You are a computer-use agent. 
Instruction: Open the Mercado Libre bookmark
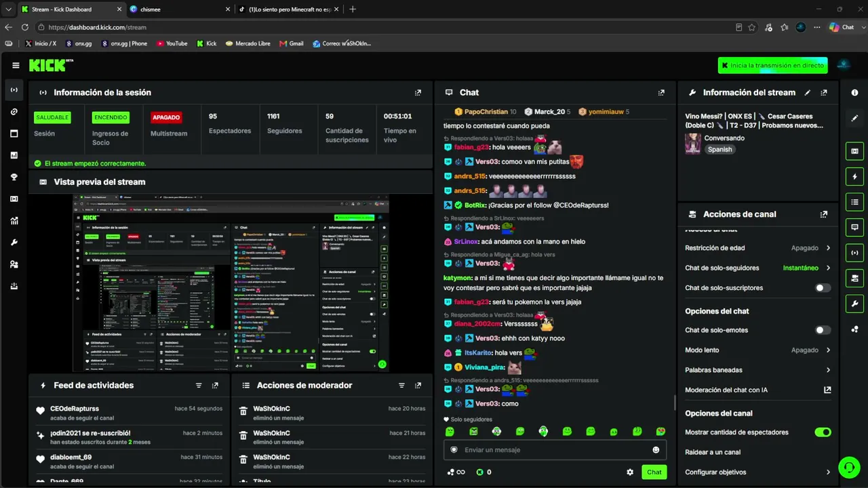click(x=248, y=43)
